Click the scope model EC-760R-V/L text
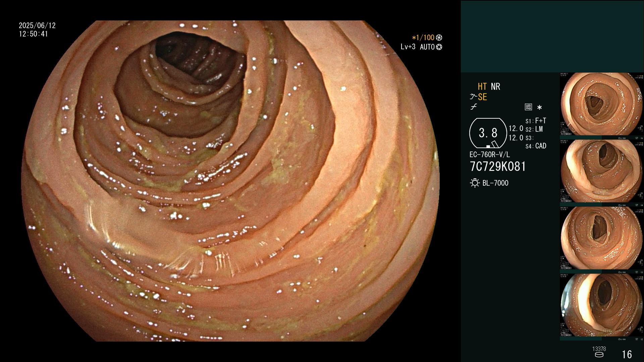 pos(490,155)
